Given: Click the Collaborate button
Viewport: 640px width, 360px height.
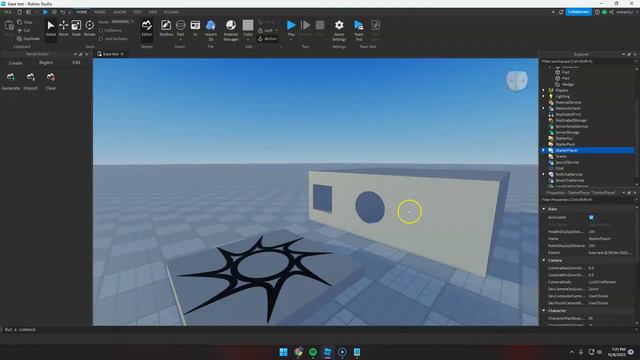Looking at the screenshot, I should pyautogui.click(x=578, y=12).
